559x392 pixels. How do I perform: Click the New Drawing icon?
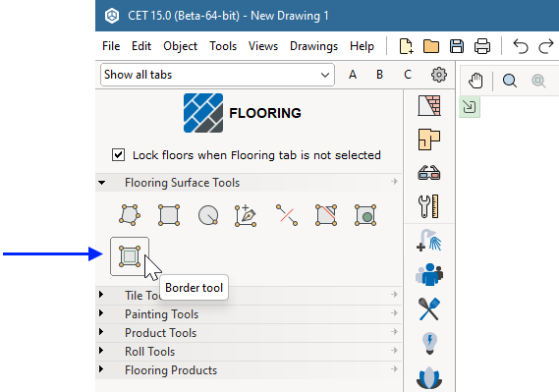(x=406, y=46)
